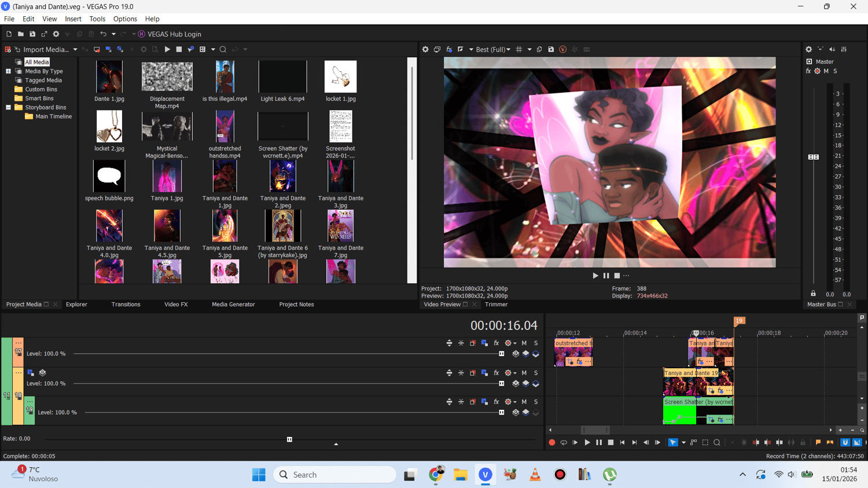Image resolution: width=868 pixels, height=488 pixels.
Task: Undo the last action
Action: coord(103,34)
